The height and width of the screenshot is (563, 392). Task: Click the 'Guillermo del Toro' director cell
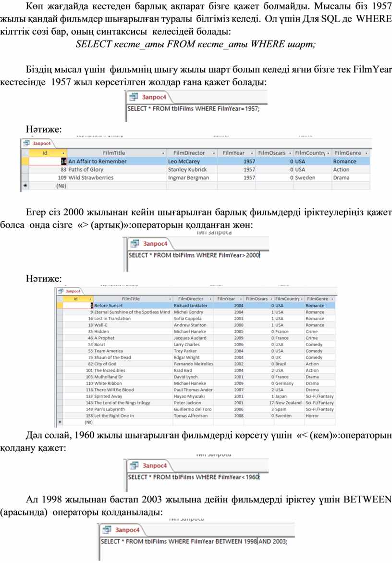click(x=193, y=409)
